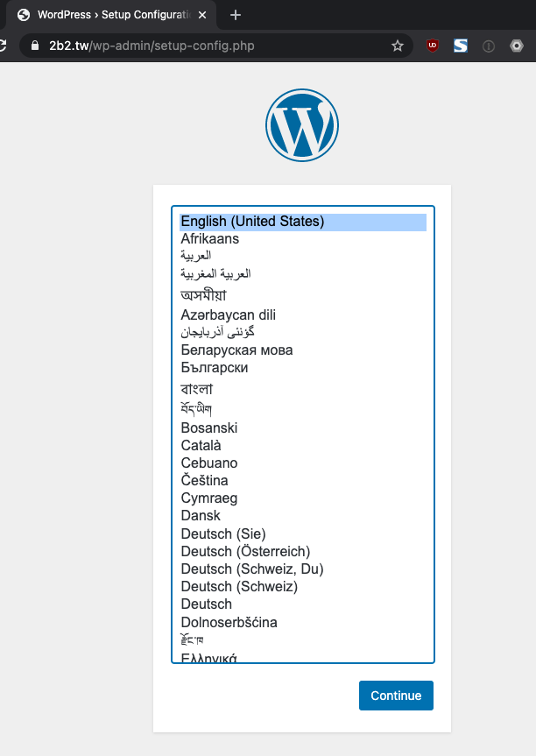The image size is (536, 756).
Task: Select Български language option
Action: (303, 367)
